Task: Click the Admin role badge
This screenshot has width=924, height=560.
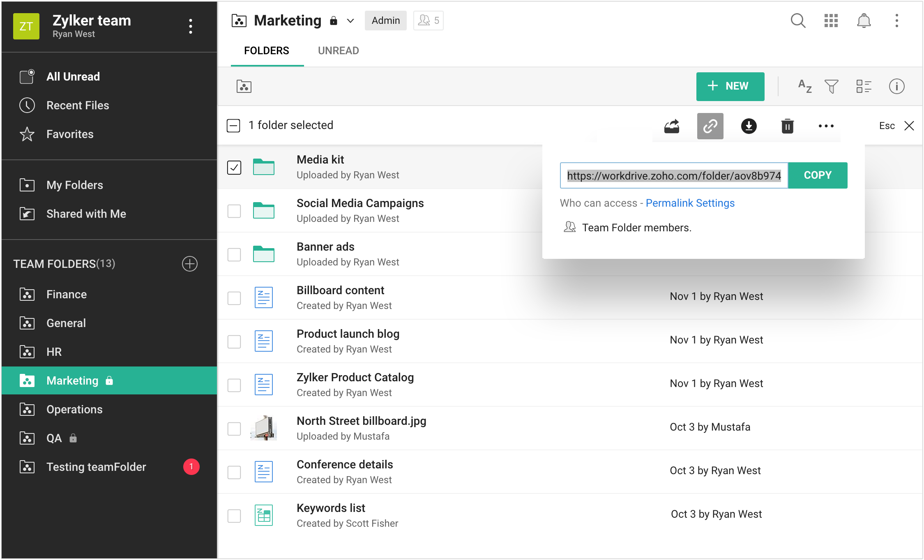Action: [x=385, y=21]
